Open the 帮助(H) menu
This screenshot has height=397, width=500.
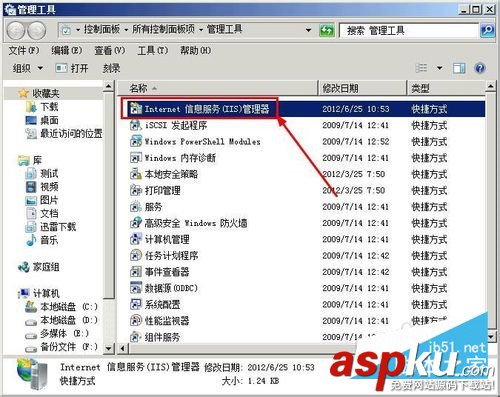pos(196,51)
